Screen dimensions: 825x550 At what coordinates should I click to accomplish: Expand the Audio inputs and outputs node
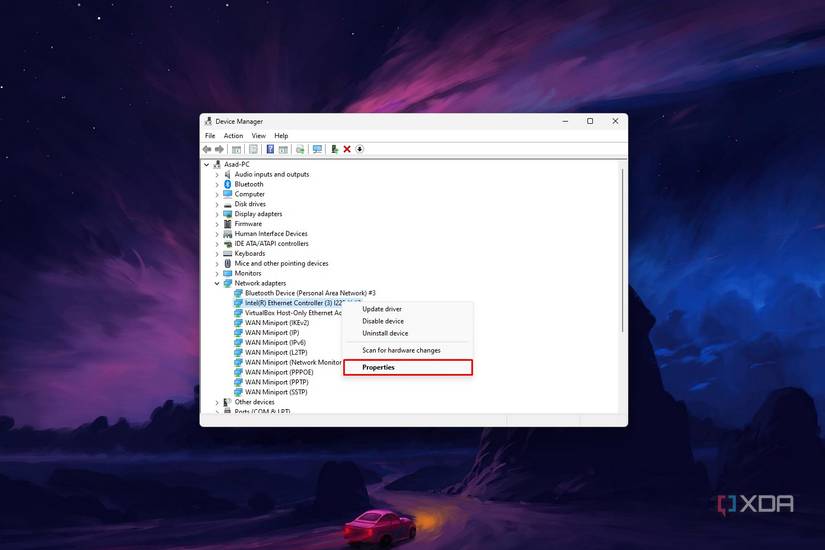[217, 175]
